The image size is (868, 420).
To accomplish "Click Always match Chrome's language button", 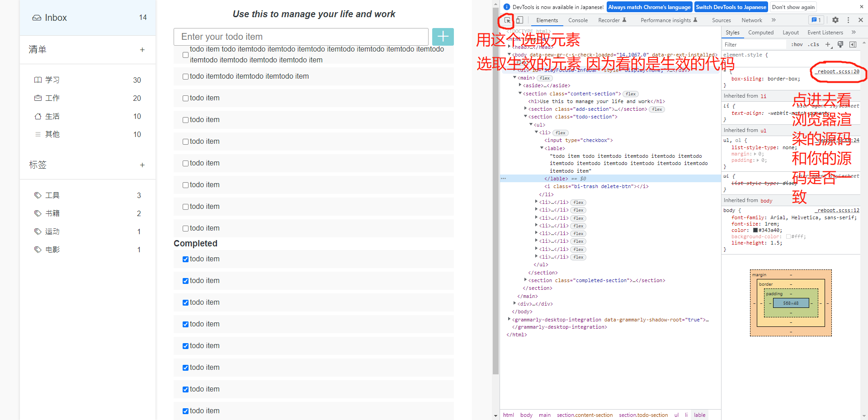I will [649, 7].
